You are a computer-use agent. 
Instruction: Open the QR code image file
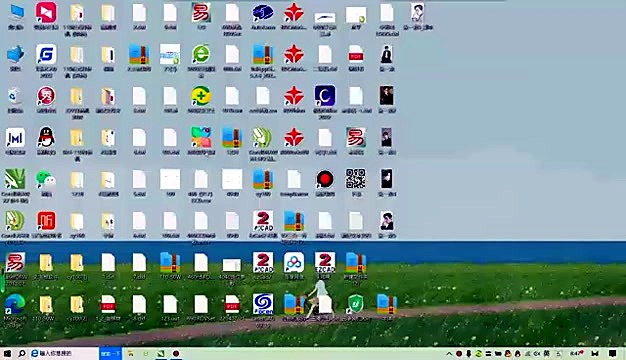355,178
